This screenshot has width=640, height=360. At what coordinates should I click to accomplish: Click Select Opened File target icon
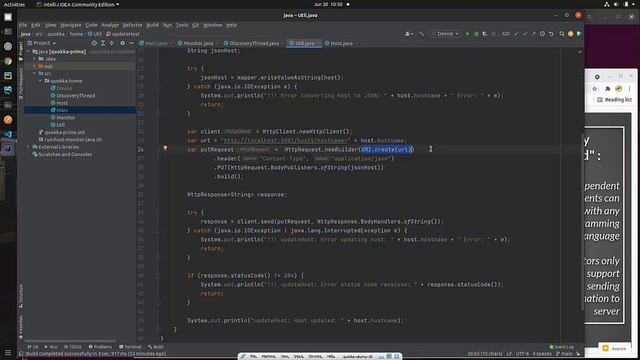click(94, 43)
